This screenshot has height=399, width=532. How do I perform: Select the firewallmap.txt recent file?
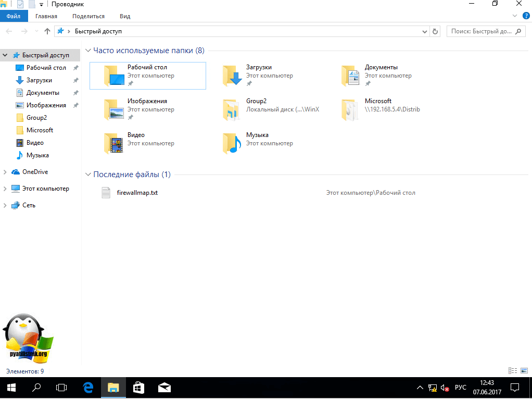click(x=137, y=193)
